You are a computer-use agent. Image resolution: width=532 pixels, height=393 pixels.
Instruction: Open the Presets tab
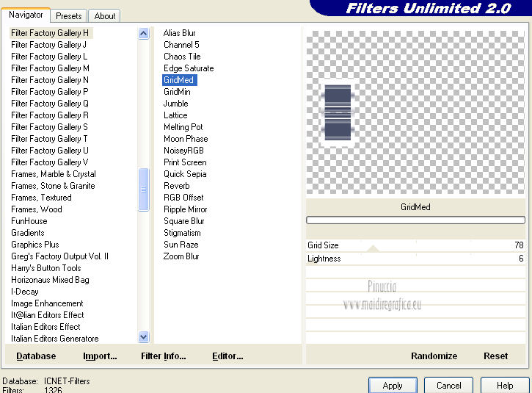pos(69,16)
